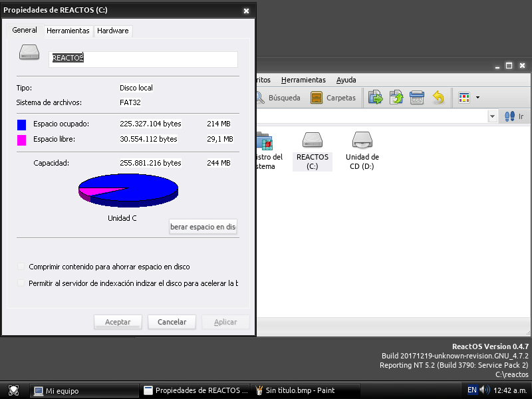
Task: Click the Liberar espacio en disco button
Action: (x=203, y=227)
